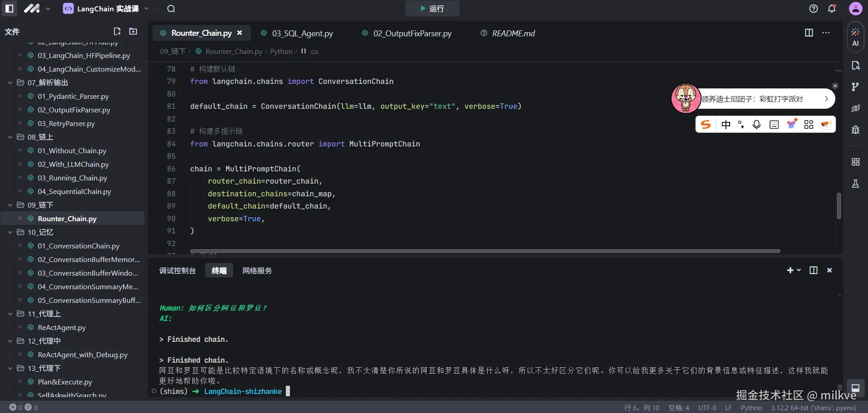Toggle the left sidebar panel icon

tap(10, 9)
